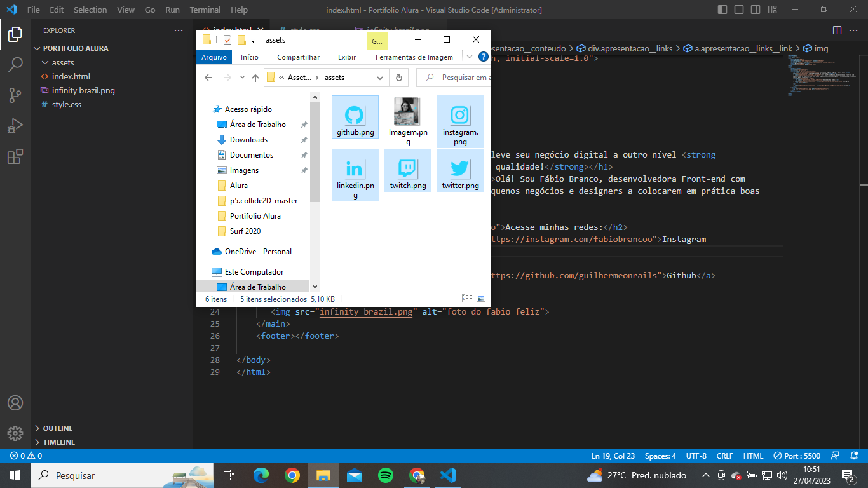Screen dimensions: 868x488
Task: Switch File Explorer to details view
Action: [x=467, y=299]
